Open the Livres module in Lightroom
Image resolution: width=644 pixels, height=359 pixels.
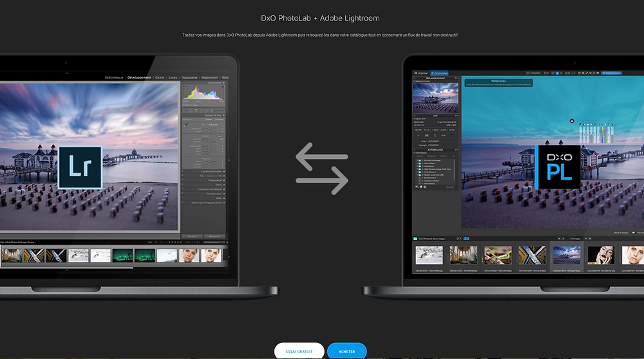pyautogui.click(x=173, y=78)
